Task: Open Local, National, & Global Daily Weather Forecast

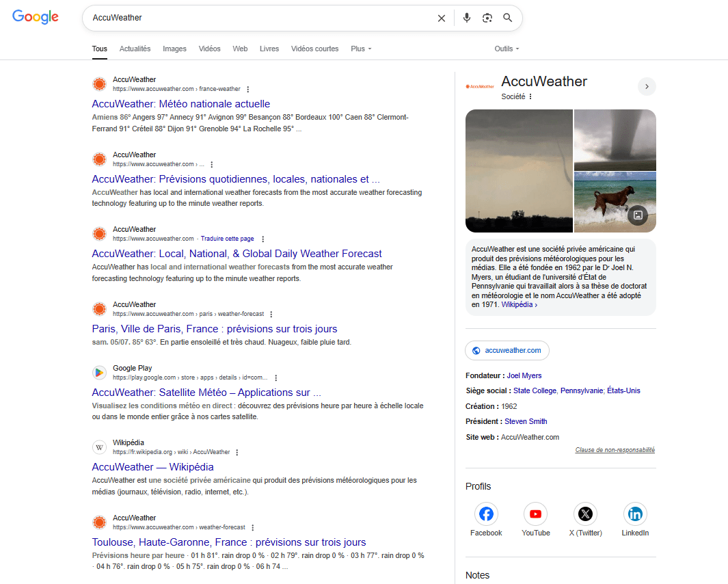Action: 237,254
